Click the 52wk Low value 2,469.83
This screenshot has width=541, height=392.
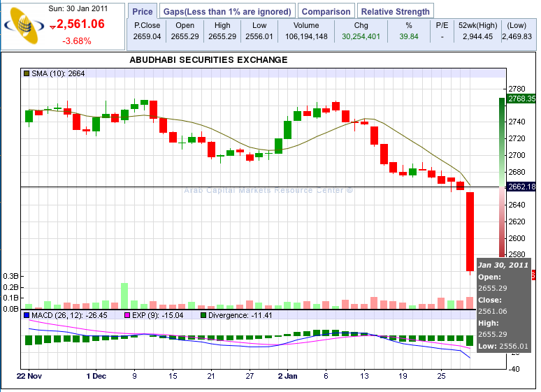(517, 36)
